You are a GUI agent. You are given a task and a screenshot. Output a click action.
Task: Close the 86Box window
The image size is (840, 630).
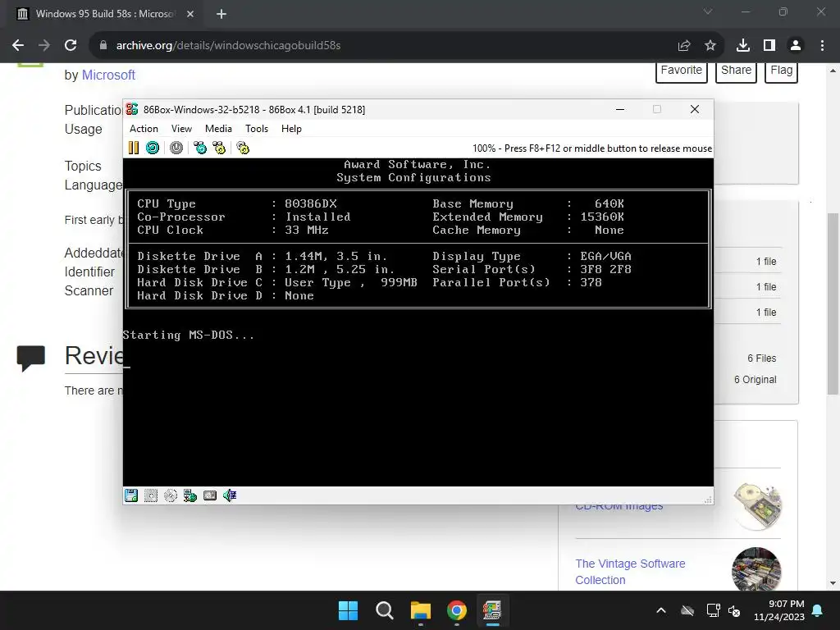click(x=695, y=109)
